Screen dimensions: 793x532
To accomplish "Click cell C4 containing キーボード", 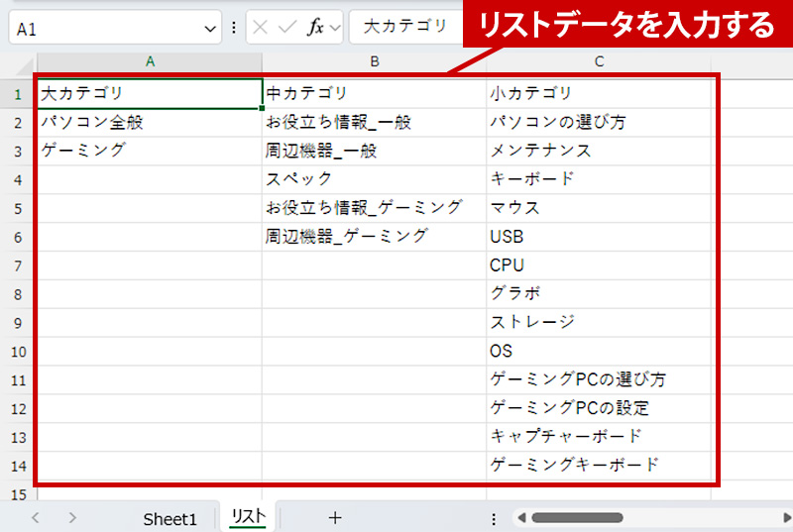I will (599, 179).
